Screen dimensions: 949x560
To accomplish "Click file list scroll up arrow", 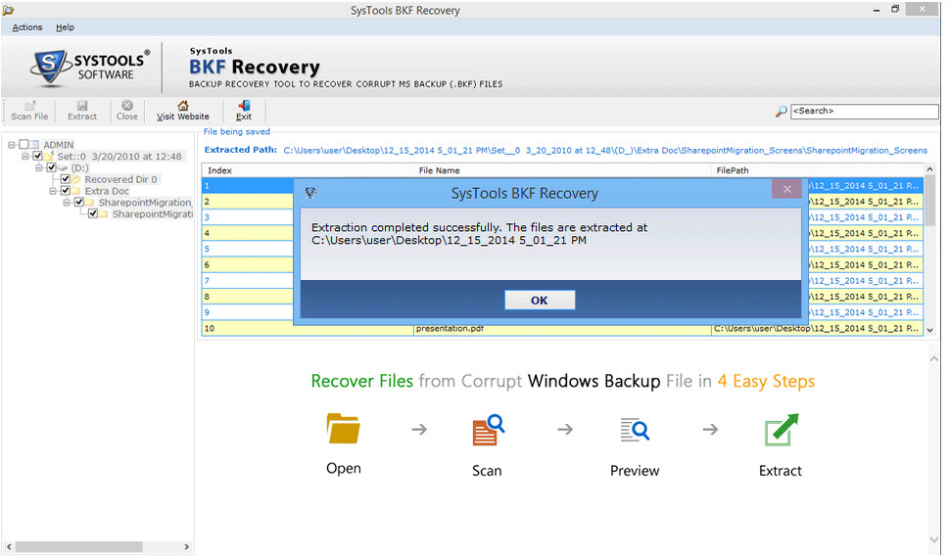I will pos(930,169).
